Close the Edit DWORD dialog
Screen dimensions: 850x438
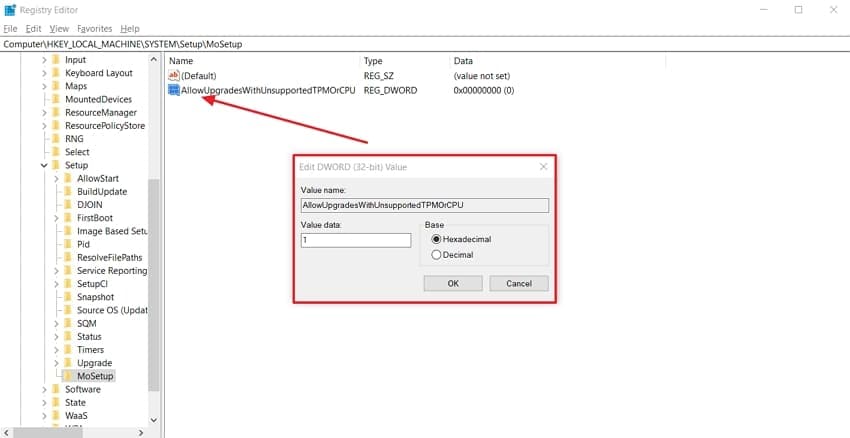tap(543, 167)
